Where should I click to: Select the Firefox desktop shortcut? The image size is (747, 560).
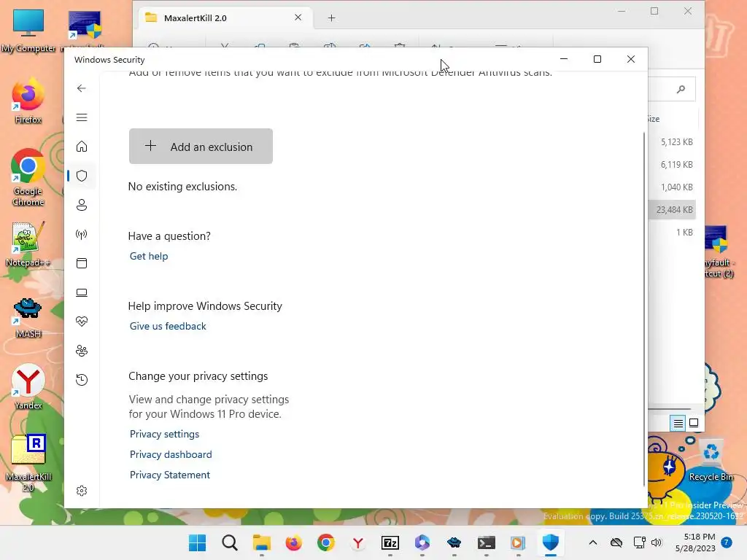tap(28, 101)
